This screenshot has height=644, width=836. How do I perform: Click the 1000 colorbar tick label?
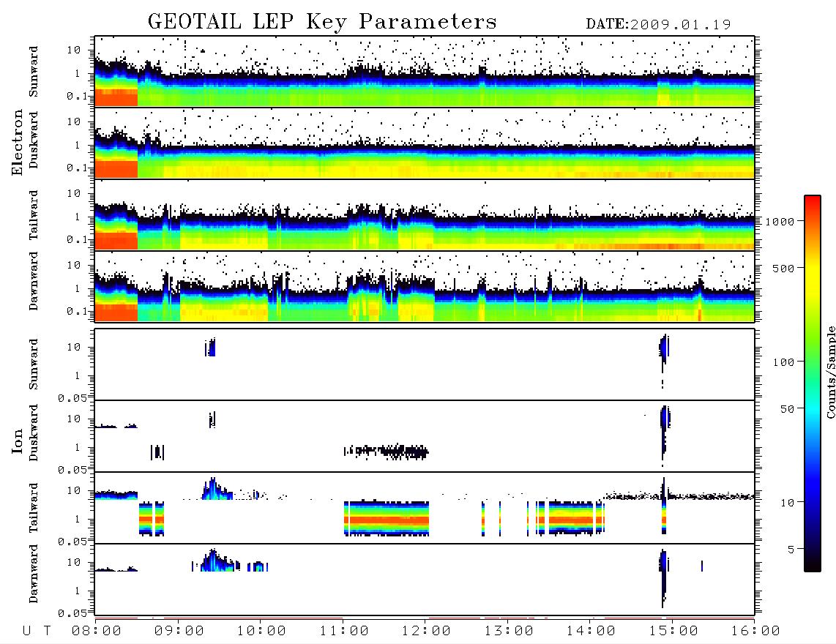coord(780,222)
